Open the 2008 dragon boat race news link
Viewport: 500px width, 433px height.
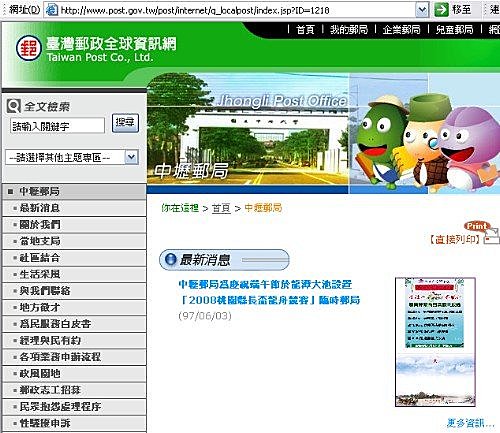pos(269,292)
